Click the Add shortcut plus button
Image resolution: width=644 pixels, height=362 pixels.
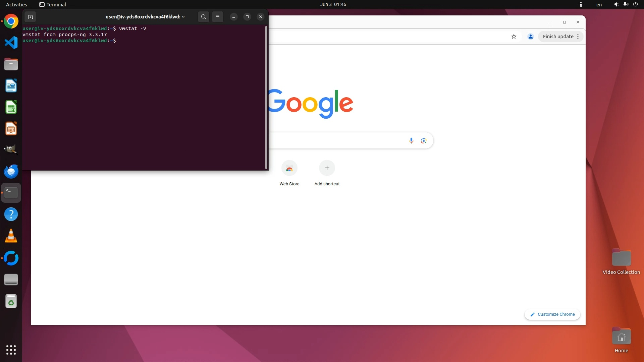pos(327,168)
